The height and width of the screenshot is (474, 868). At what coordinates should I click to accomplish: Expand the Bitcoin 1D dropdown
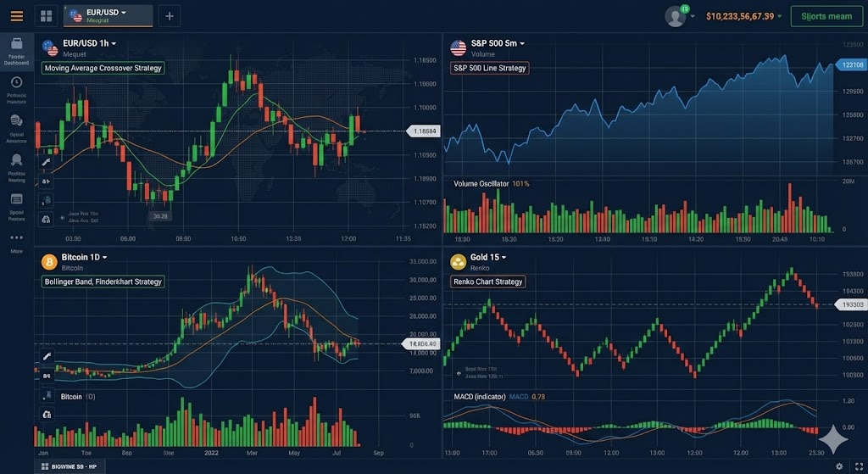(x=104, y=257)
